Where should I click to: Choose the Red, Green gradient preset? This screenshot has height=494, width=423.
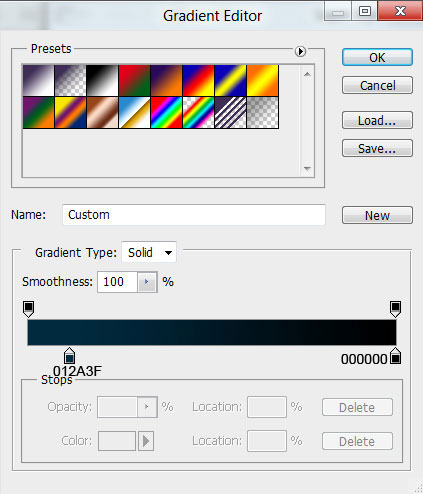click(134, 80)
